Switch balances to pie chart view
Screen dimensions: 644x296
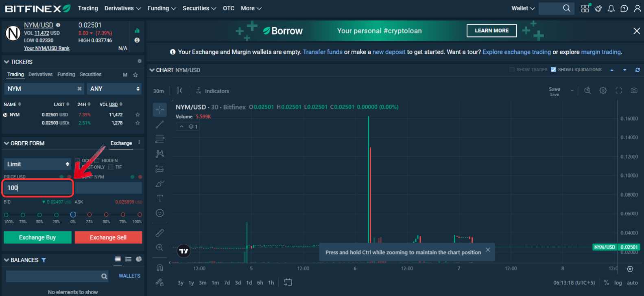[139, 259]
